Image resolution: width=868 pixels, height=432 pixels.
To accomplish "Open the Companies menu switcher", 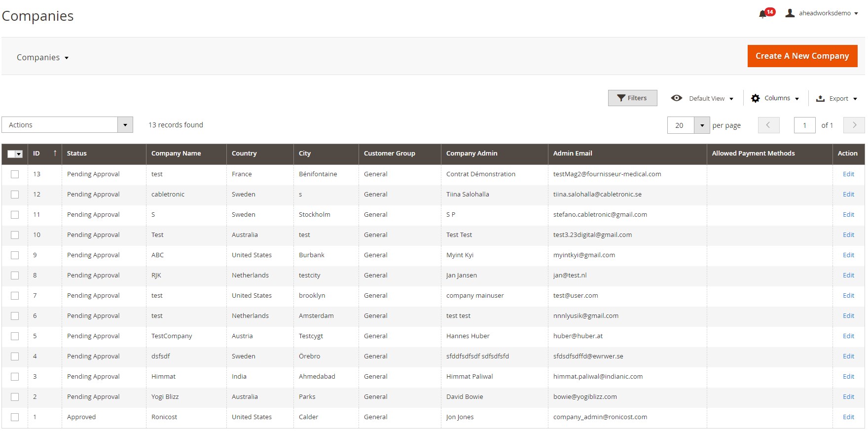I will tap(43, 58).
